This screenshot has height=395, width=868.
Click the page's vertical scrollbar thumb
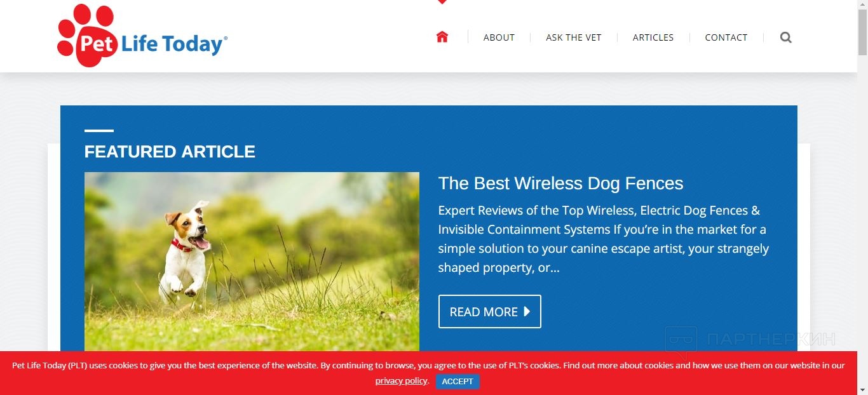pos(862,33)
